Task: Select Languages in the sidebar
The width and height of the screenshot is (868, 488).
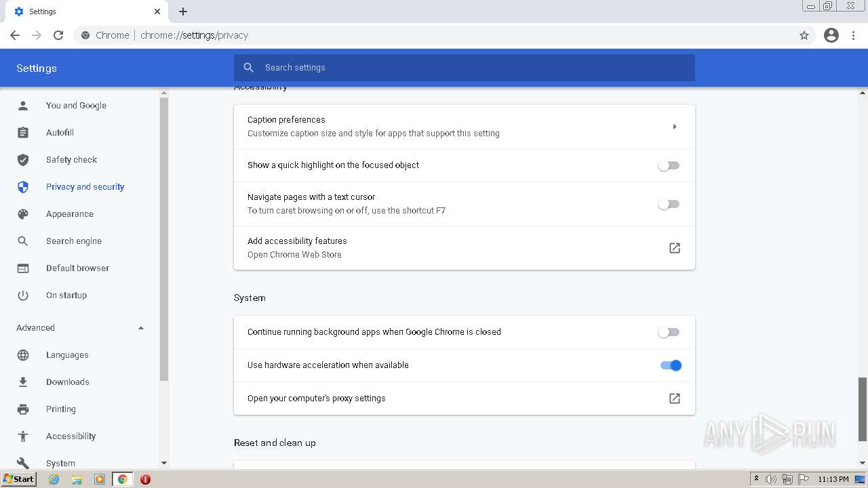Action: pyautogui.click(x=67, y=355)
